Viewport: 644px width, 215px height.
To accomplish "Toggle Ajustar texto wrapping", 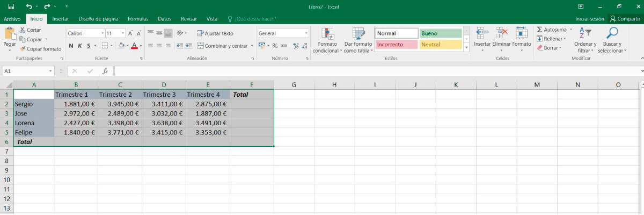I will (215, 33).
